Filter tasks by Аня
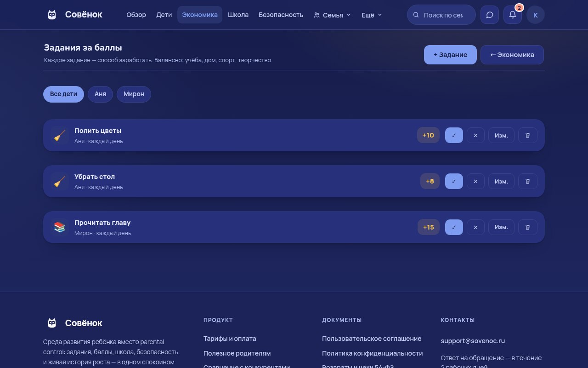 point(100,94)
